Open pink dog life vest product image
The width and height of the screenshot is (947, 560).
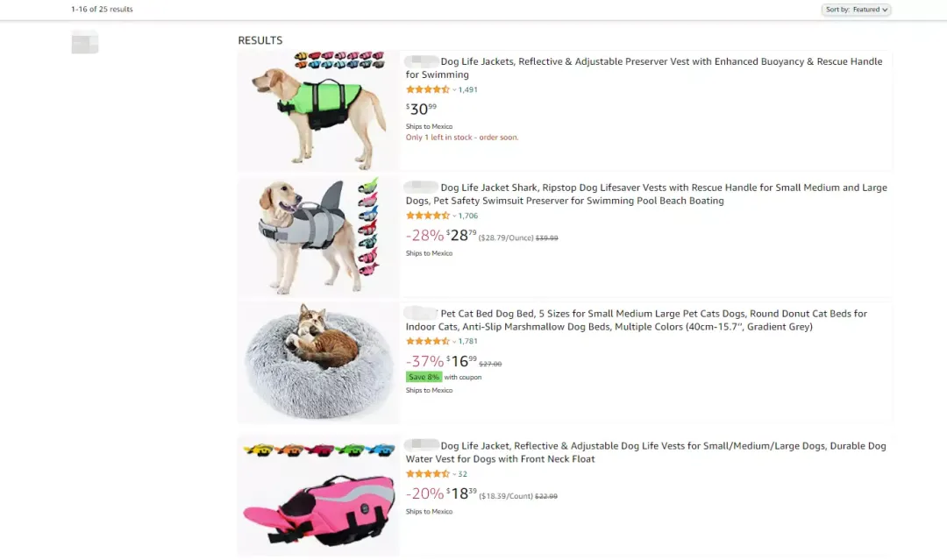(x=318, y=495)
